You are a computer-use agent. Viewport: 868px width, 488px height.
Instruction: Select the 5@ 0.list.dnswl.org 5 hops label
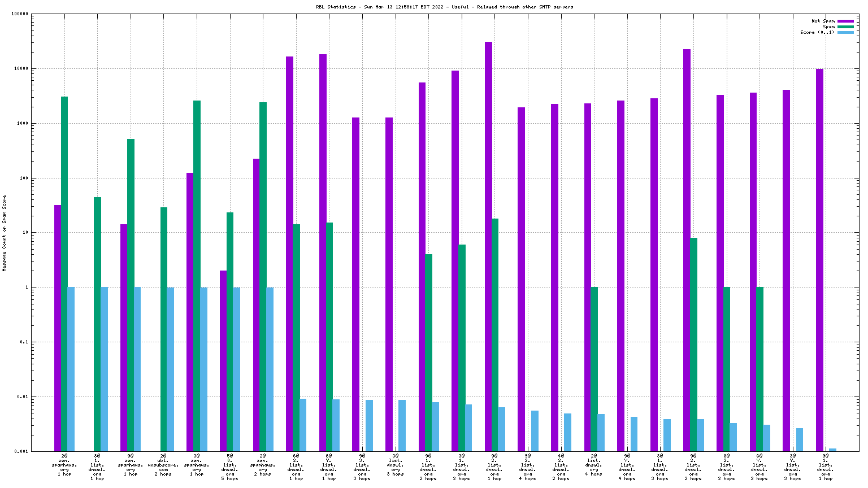coord(229,467)
